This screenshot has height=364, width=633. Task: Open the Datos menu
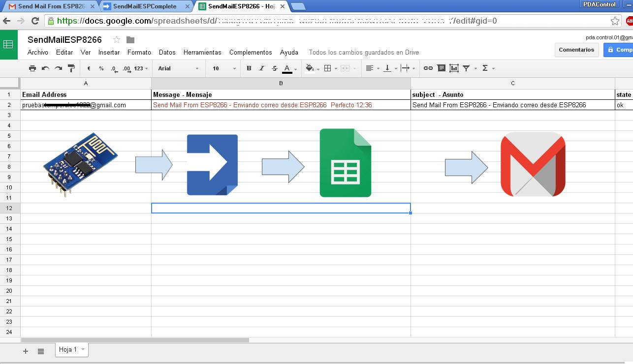coord(167,52)
